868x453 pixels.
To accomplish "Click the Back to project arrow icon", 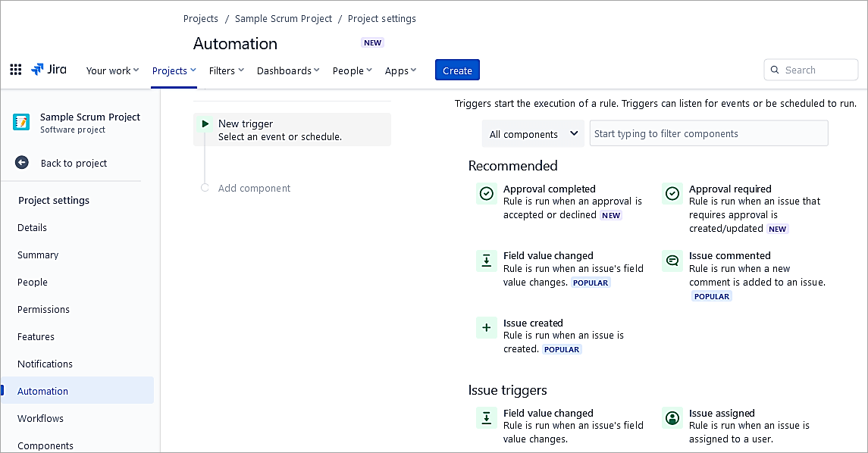I will [22, 163].
